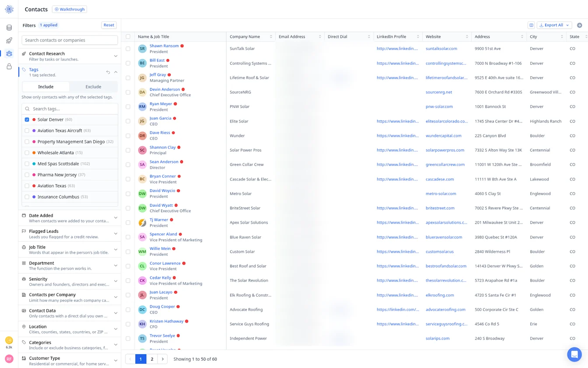Screen dimensions: 588x368
Task: Open the RF user avatar menu
Action: tap(9, 359)
